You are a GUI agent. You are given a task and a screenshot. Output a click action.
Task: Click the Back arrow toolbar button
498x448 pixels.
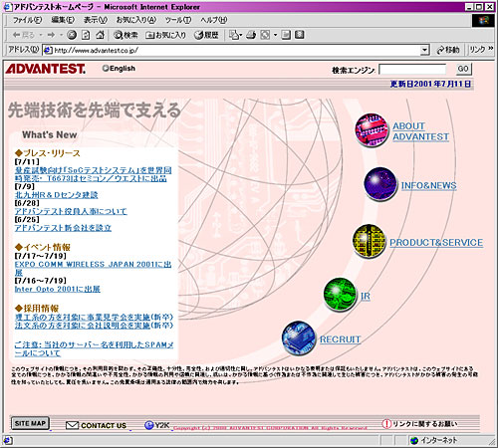point(23,35)
